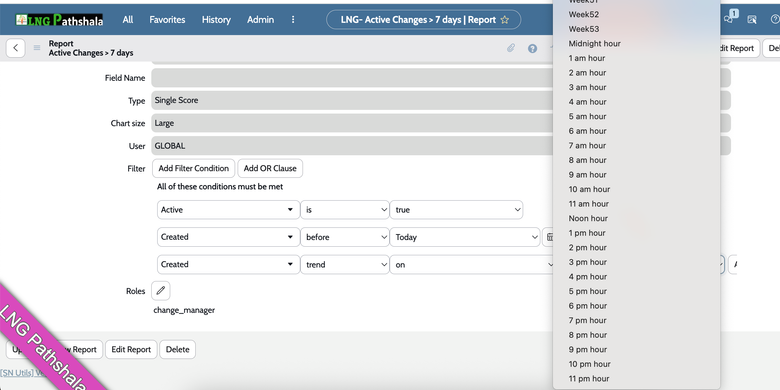Open the All menu
Image resolution: width=780 pixels, height=390 pixels.
(128, 20)
